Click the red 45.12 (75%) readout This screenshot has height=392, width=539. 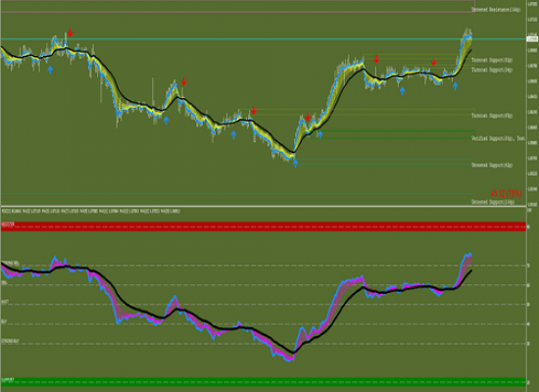pyautogui.click(x=507, y=193)
